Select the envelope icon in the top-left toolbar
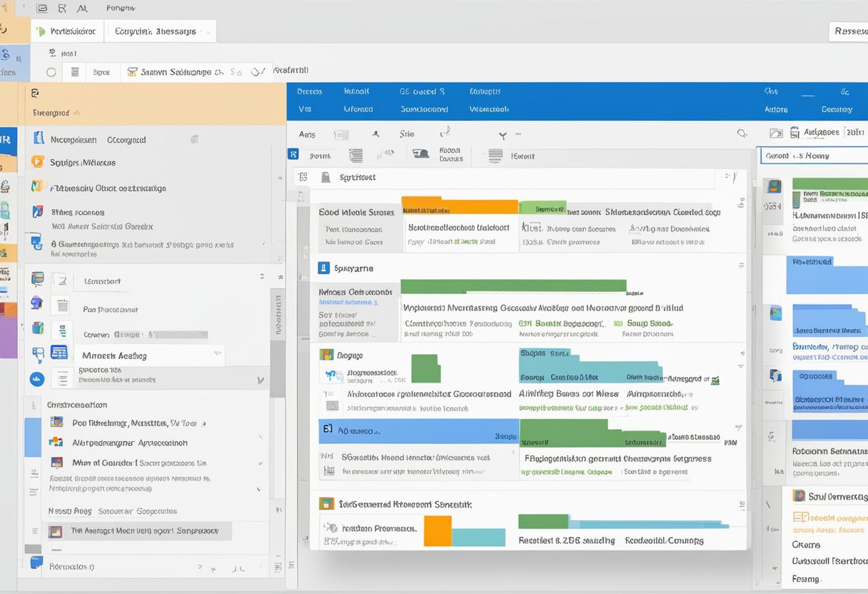This screenshot has height=594, width=868. (x=41, y=9)
